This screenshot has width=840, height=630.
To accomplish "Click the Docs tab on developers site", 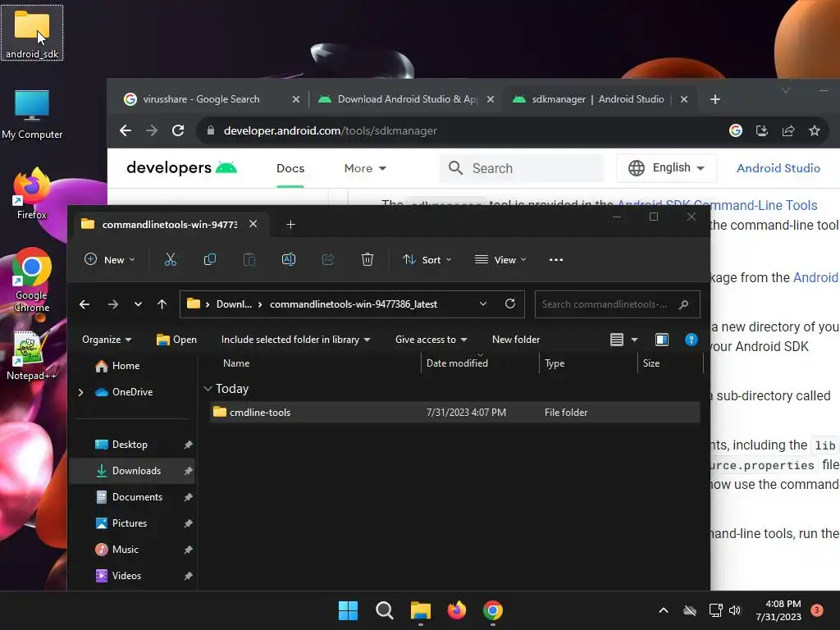I will click(x=290, y=168).
